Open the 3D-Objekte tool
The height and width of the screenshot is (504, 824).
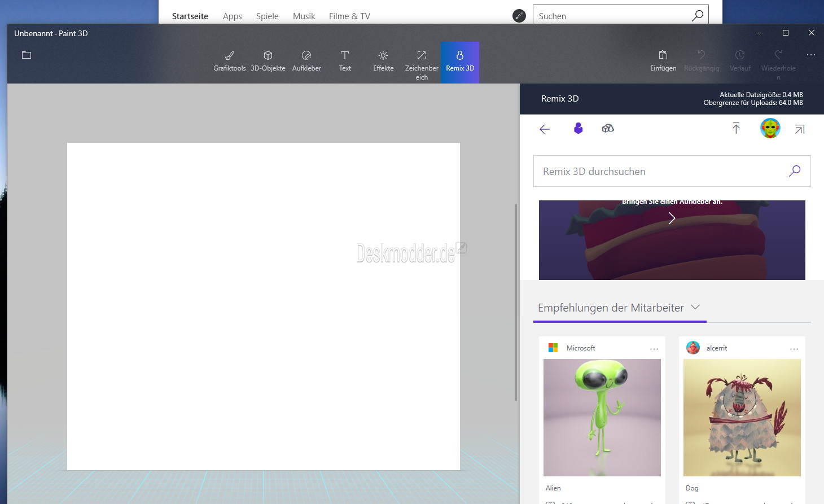[x=268, y=61]
